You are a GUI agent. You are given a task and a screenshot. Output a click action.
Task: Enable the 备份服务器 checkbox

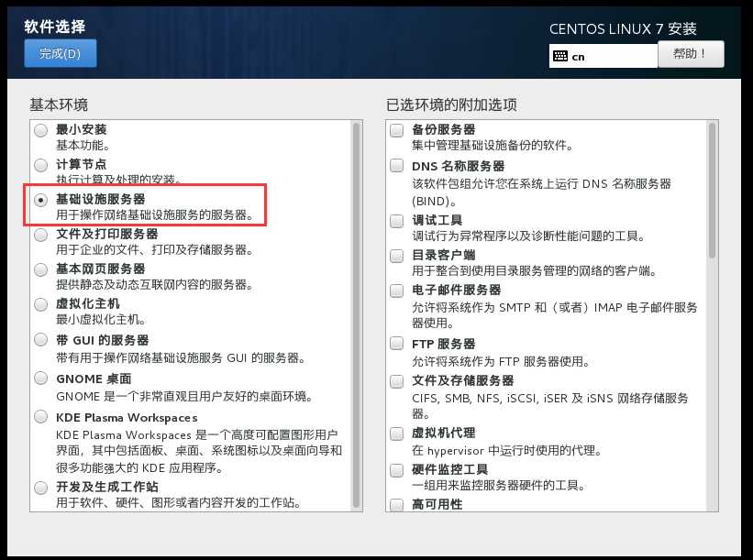tap(396, 130)
